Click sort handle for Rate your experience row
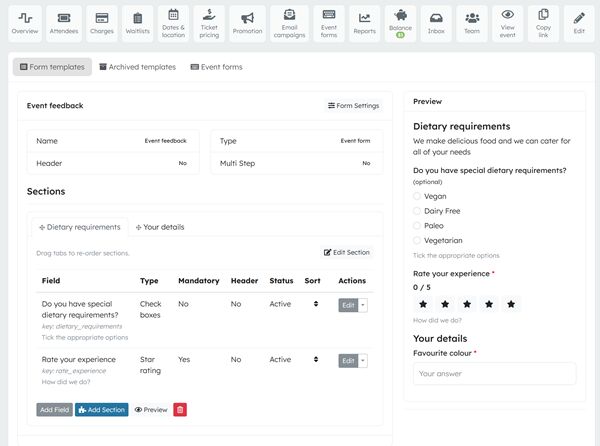 [x=316, y=360]
